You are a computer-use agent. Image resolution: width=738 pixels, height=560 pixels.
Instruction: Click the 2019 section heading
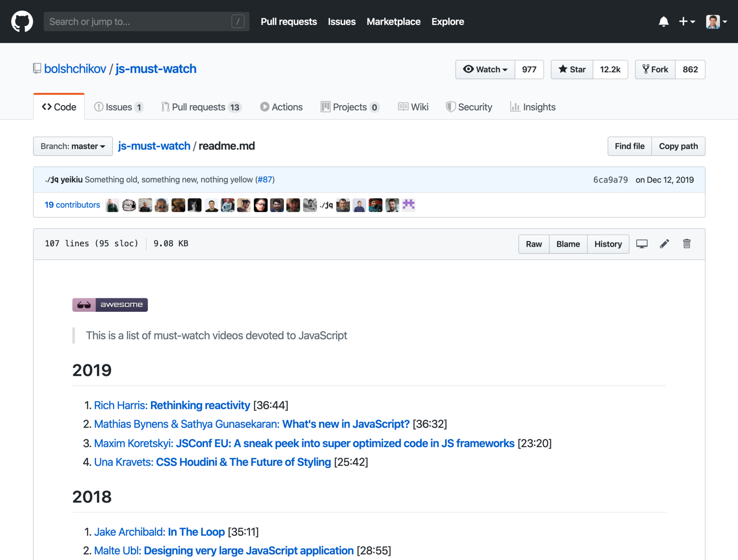click(92, 370)
